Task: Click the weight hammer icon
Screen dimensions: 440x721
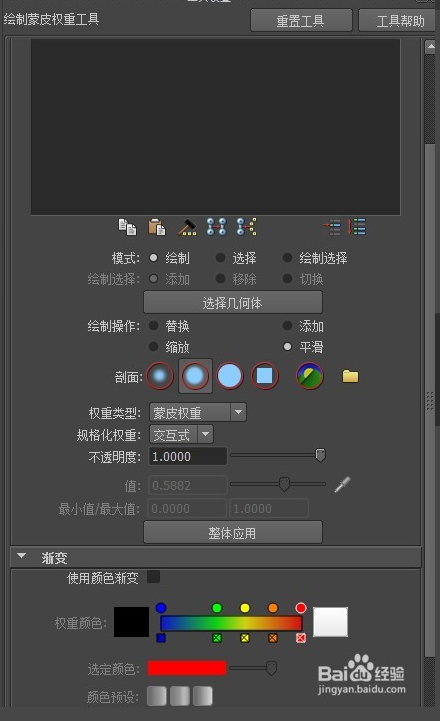Action: [x=187, y=227]
